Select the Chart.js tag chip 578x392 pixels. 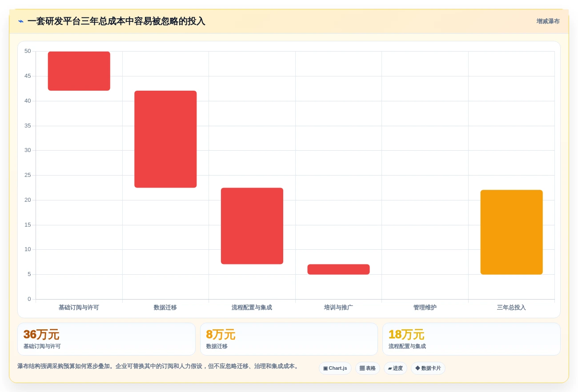pos(335,368)
